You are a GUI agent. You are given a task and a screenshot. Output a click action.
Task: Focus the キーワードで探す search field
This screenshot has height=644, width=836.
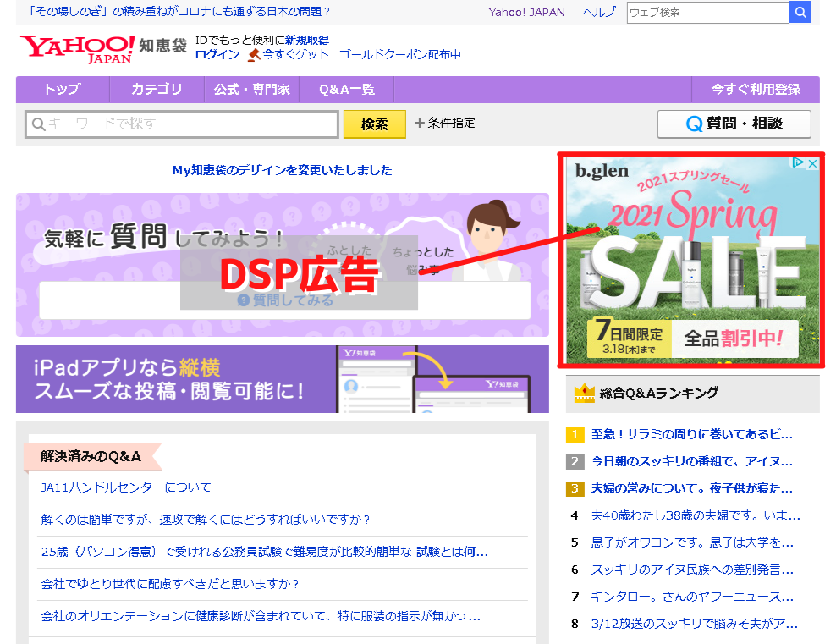pyautogui.click(x=182, y=124)
